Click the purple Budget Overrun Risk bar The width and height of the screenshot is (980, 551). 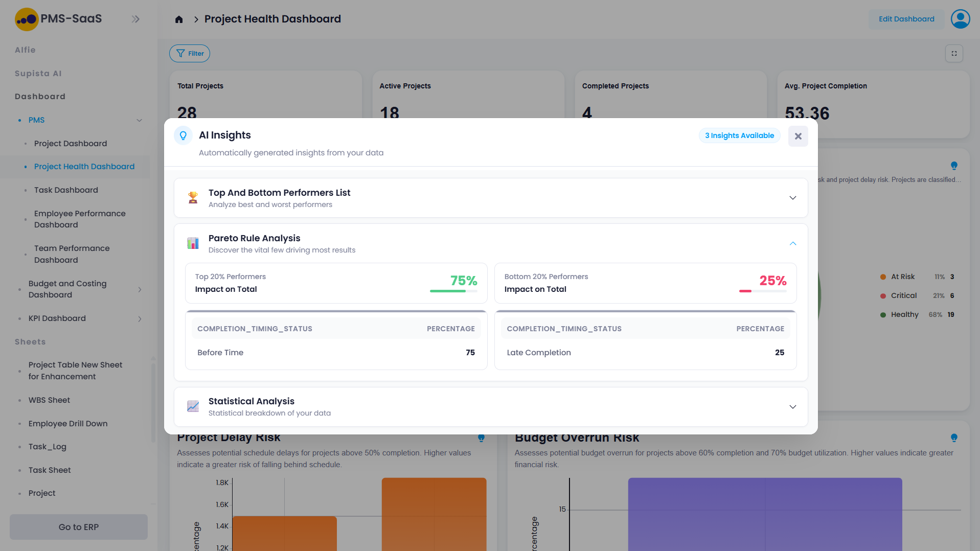[765, 514]
